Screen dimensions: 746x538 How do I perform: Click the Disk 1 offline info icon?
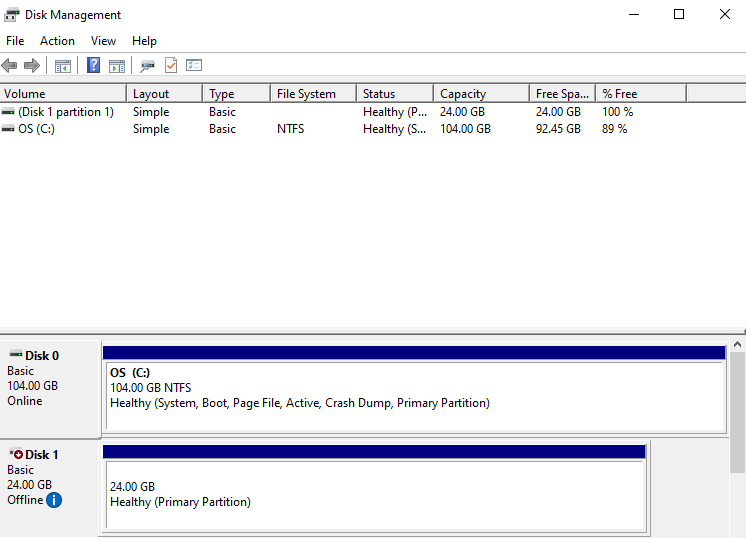[54, 499]
